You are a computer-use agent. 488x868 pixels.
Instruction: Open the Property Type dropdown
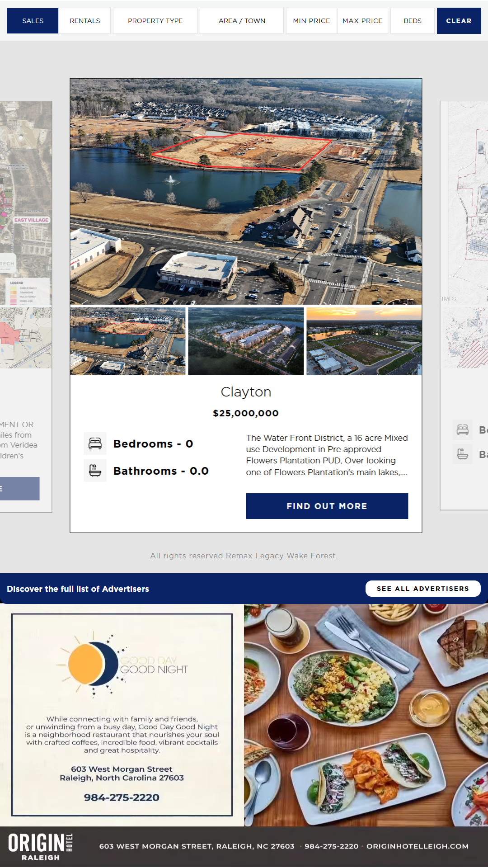click(x=155, y=21)
